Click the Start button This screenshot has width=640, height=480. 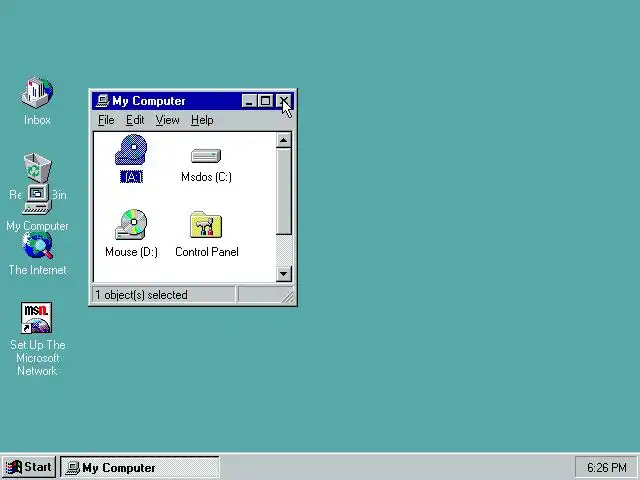pos(29,467)
